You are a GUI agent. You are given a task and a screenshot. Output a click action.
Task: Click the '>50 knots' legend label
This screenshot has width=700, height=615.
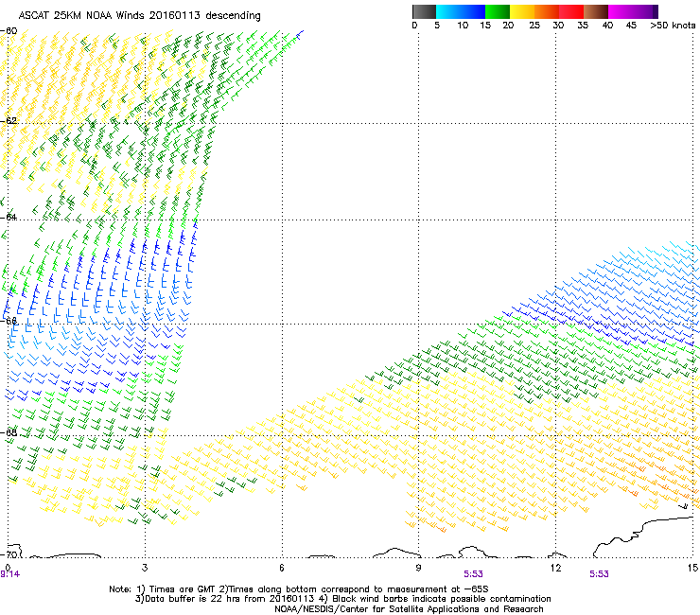pos(673,26)
